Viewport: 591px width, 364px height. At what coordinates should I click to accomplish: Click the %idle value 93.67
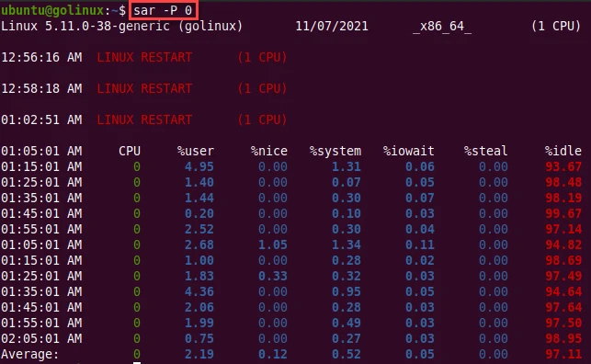click(563, 166)
